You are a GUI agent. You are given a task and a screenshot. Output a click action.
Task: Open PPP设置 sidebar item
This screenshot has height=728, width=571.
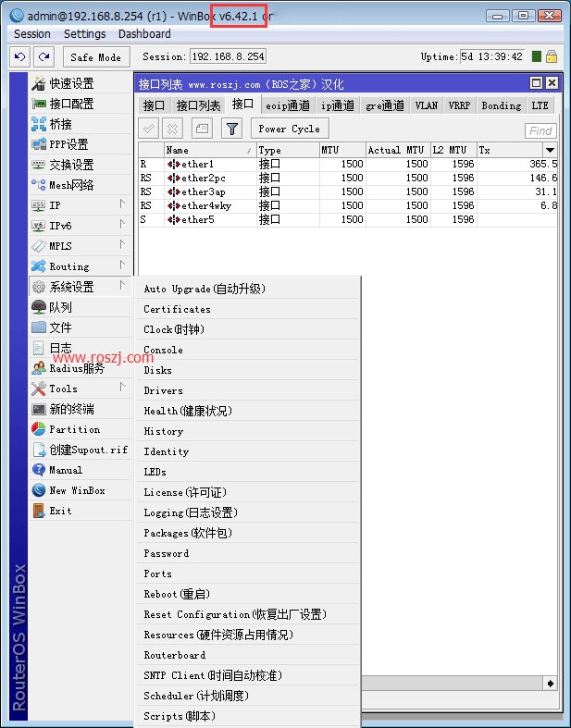point(81,144)
